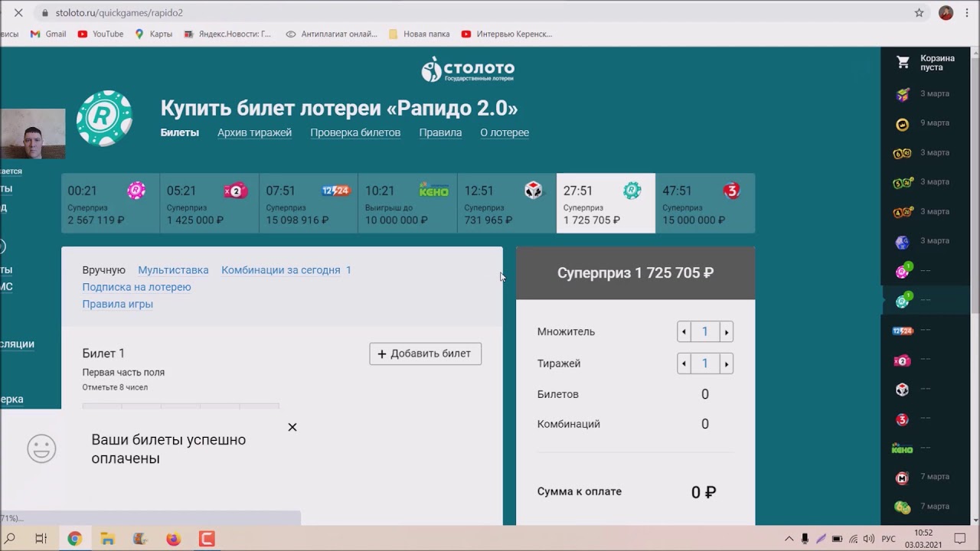This screenshot has height=551, width=980.
Task: Open Firefox from the taskbar
Action: coord(173,539)
